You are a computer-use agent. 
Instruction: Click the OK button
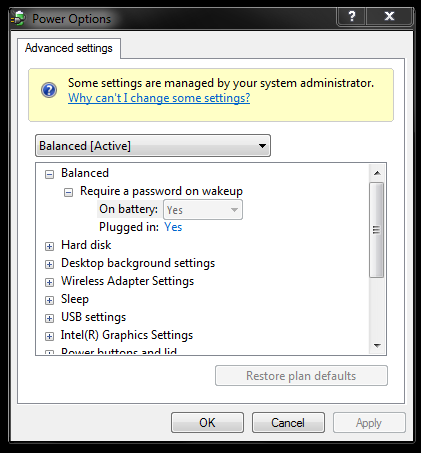pos(207,423)
